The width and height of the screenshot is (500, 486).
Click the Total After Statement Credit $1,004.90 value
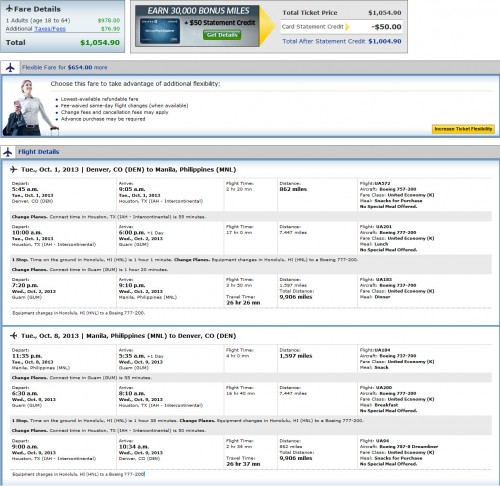(385, 41)
